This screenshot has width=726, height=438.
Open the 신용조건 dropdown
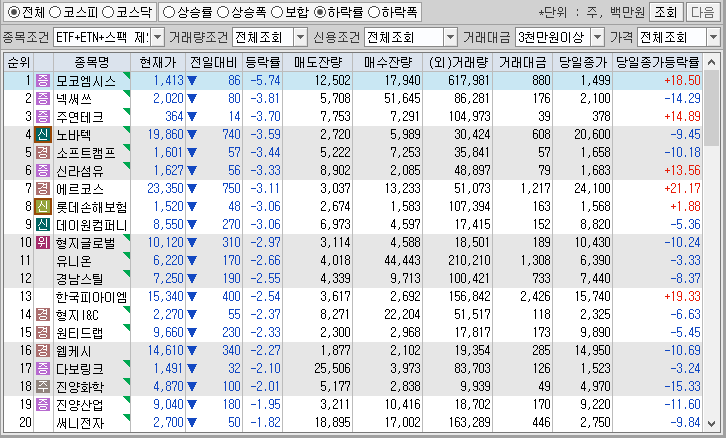click(450, 37)
